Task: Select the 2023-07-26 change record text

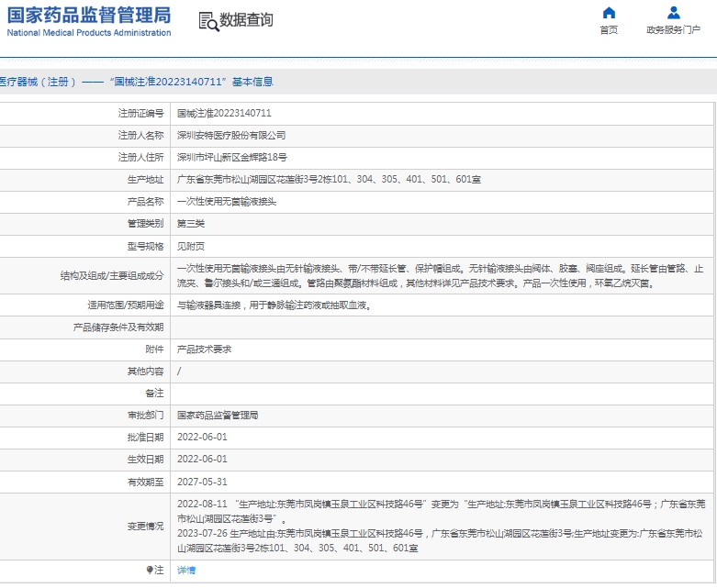Action: (440, 540)
